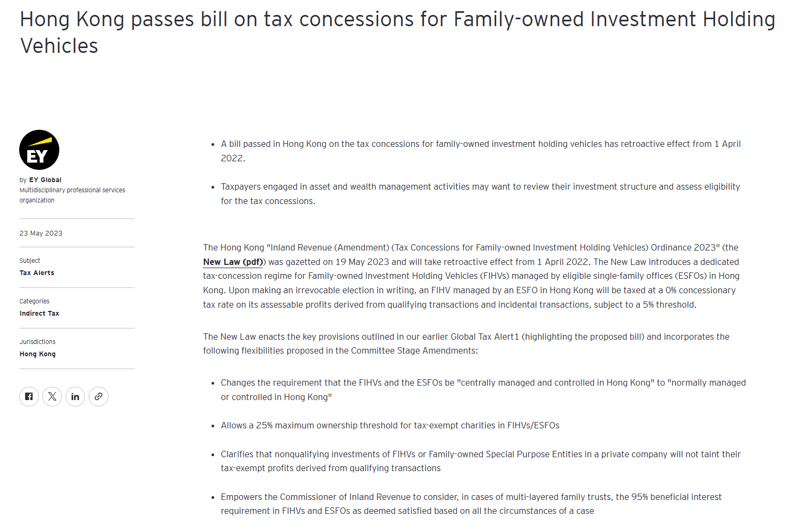Share the article on LinkedIn
Image resolution: width=799 pixels, height=532 pixels.
75,396
